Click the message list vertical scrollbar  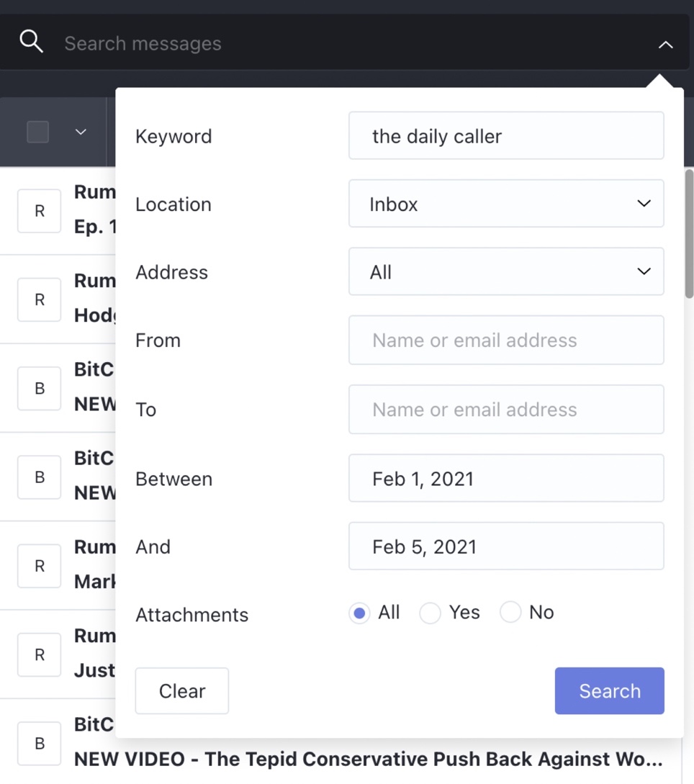[689, 233]
